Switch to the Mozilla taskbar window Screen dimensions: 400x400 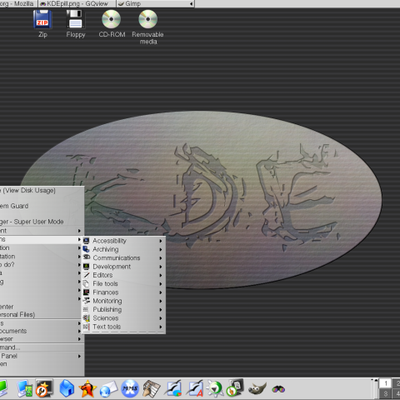(x=19, y=4)
